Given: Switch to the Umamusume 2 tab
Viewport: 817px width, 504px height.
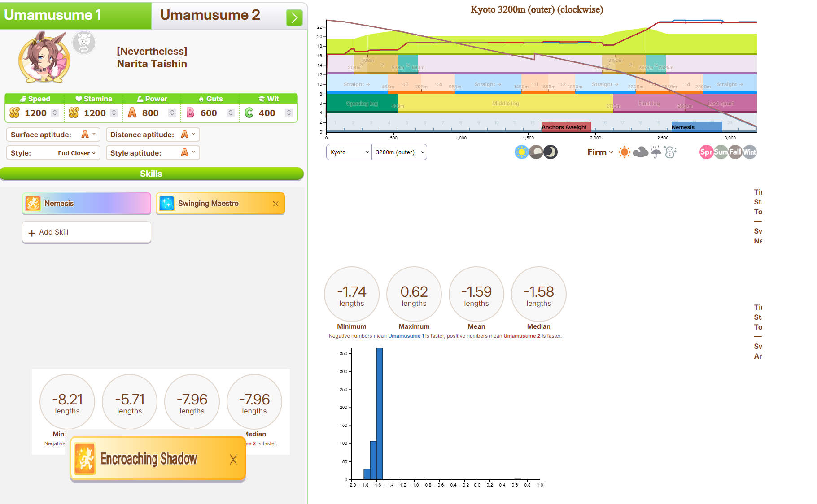Looking at the screenshot, I should pyautogui.click(x=210, y=15).
